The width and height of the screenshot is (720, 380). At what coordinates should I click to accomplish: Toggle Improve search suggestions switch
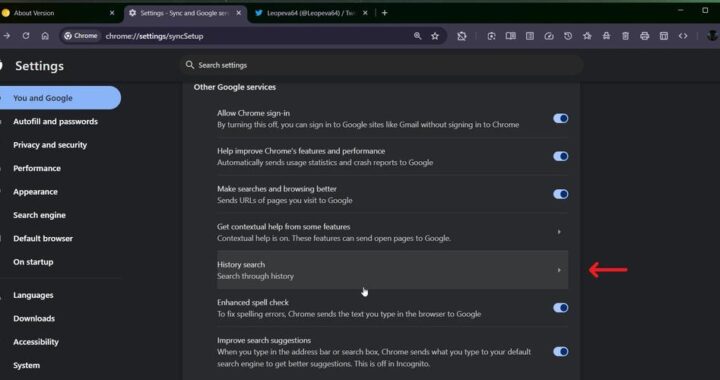pos(560,352)
